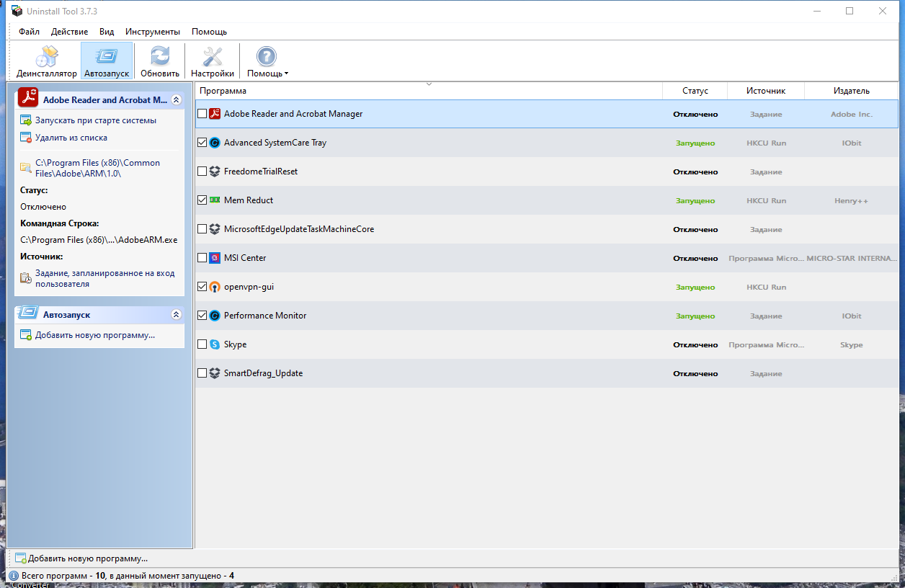Click the FreedomeTrialReset icon
Viewport: 905px width, 588px height.
coord(214,171)
